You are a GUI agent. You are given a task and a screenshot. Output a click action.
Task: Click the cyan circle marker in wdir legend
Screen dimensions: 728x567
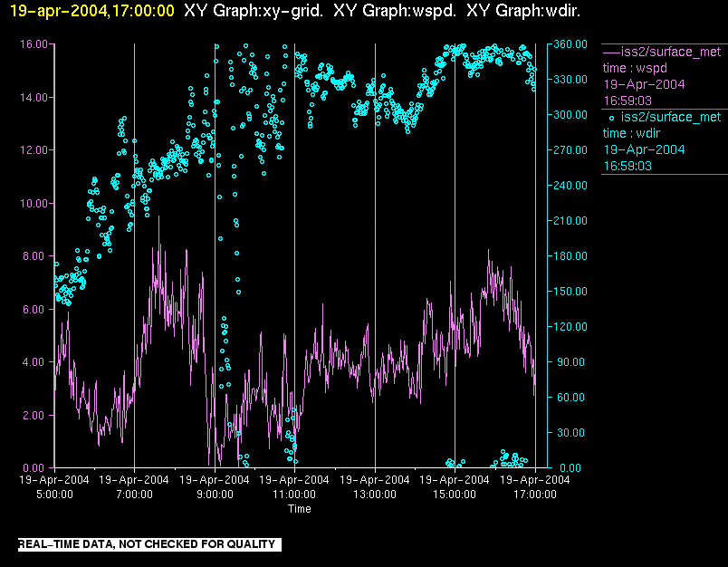click(611, 118)
